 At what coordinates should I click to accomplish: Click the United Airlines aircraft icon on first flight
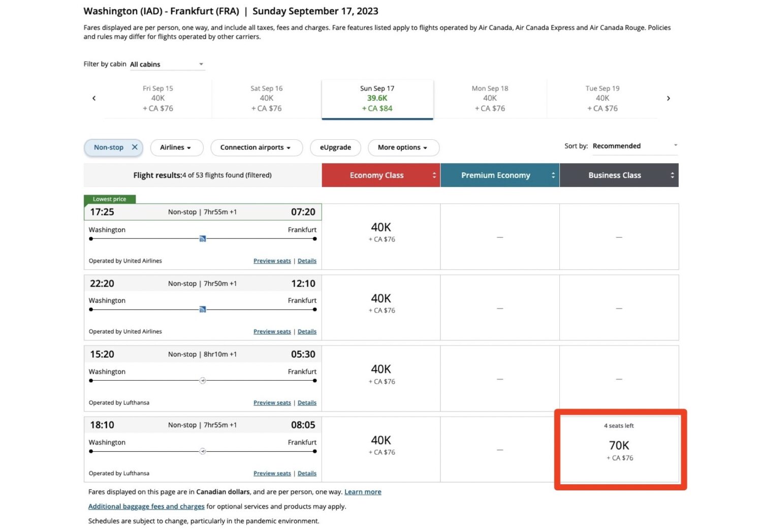tap(203, 238)
